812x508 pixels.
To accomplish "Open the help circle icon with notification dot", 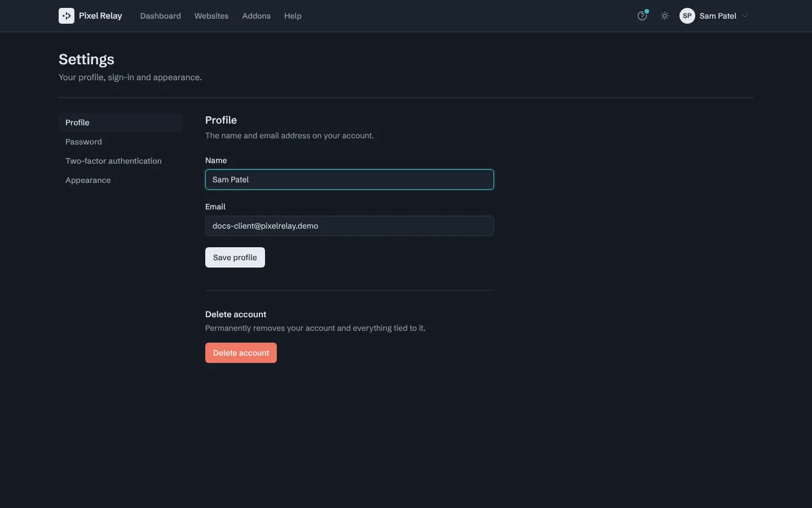I will (642, 16).
